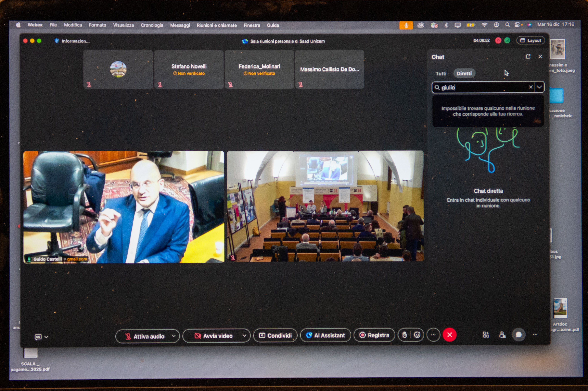Expand the video options arrow beside Avvia video
This screenshot has width=588, height=391.
coord(244,336)
